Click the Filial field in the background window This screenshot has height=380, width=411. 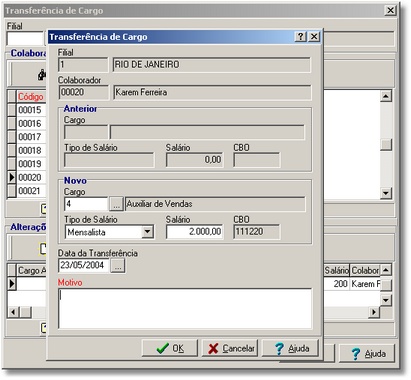tap(25, 39)
